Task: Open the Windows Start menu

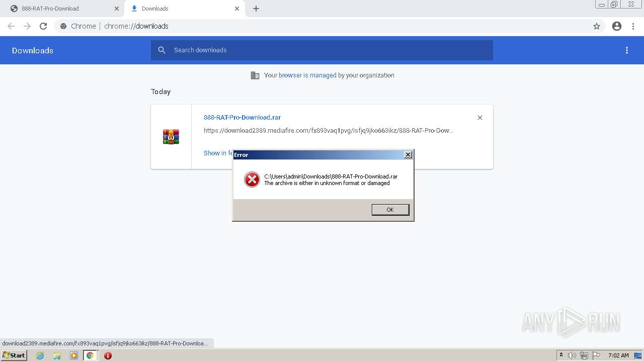Action: (14, 355)
